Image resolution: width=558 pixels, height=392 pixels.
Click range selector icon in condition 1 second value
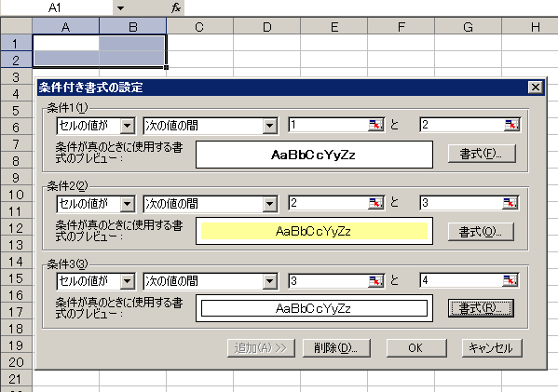click(x=511, y=125)
